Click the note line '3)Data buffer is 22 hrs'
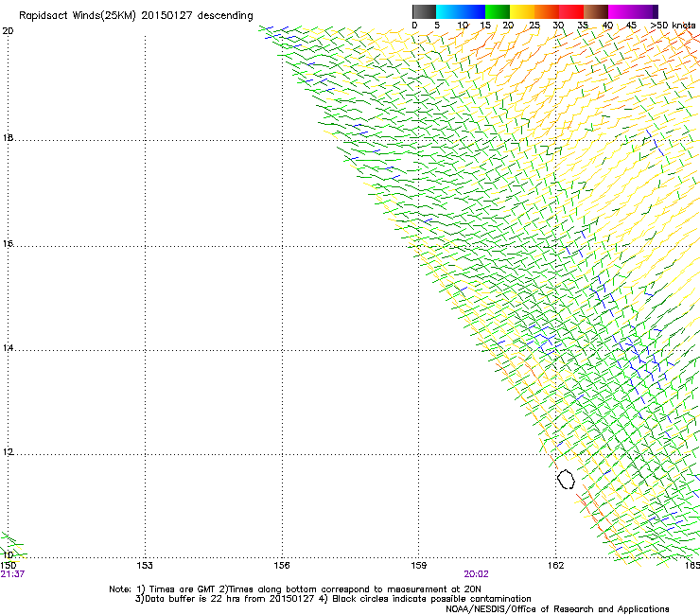Screen dimensions: 700x615 333,599
